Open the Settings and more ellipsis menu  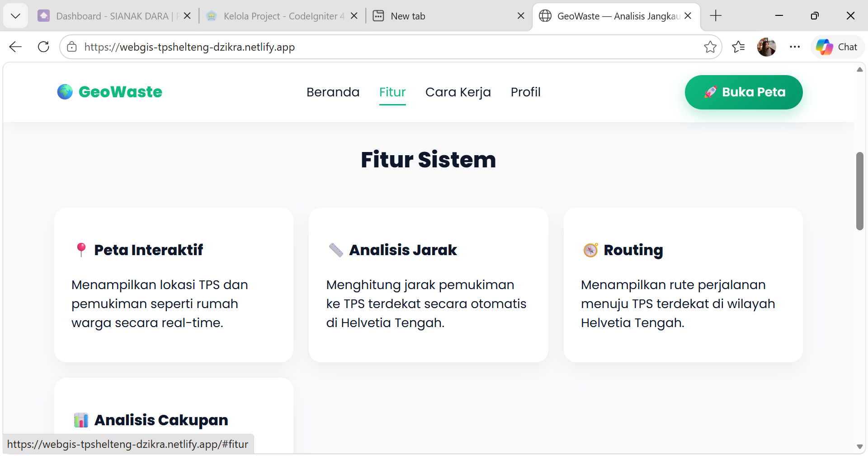pos(795,47)
